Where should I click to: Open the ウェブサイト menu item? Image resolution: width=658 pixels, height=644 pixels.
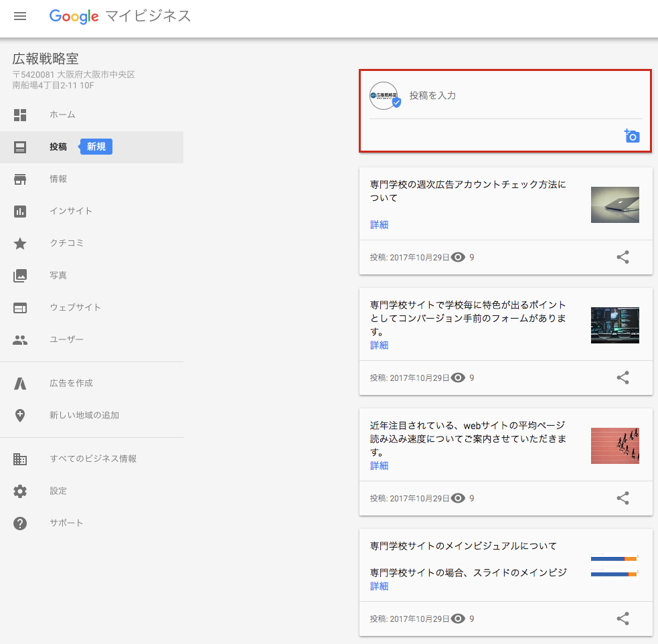75,308
